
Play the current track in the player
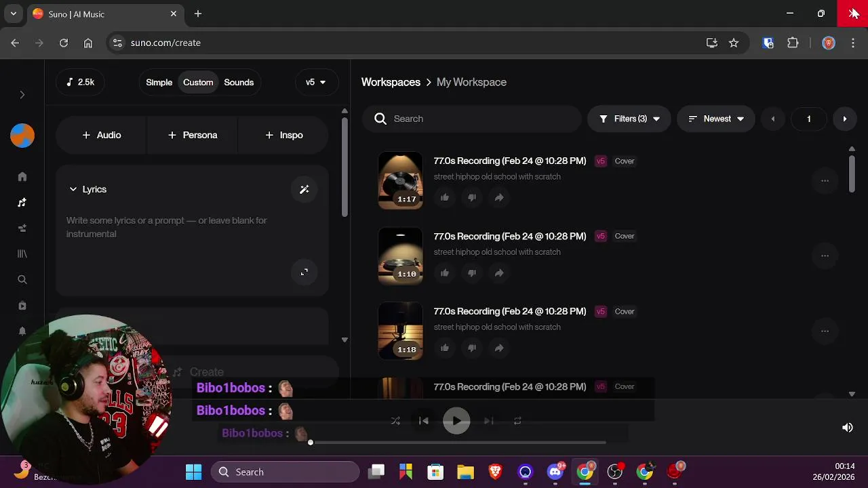click(x=456, y=421)
